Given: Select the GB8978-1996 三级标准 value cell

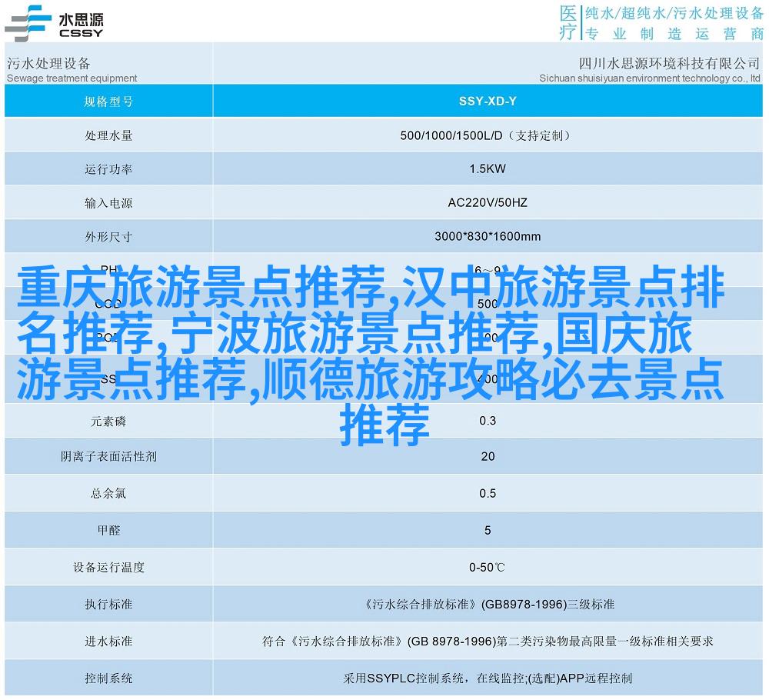Looking at the screenshot, I should coord(488,604).
